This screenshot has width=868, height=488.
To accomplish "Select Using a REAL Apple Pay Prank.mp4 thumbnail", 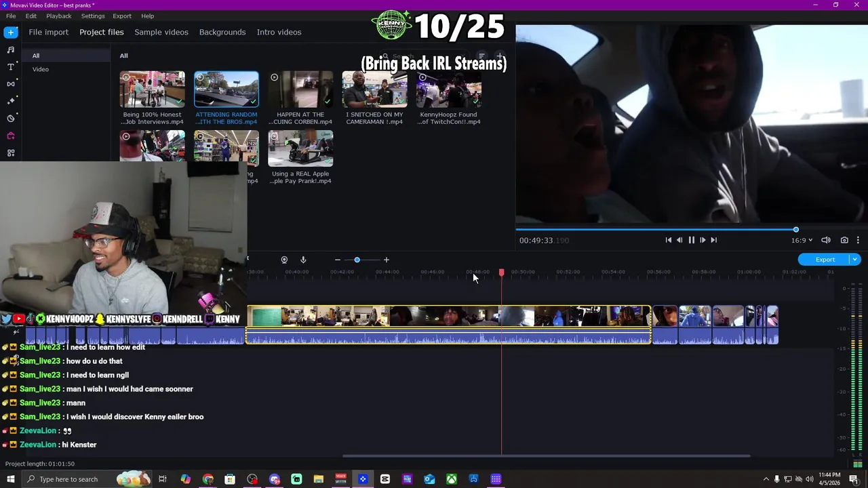I will pyautogui.click(x=300, y=148).
